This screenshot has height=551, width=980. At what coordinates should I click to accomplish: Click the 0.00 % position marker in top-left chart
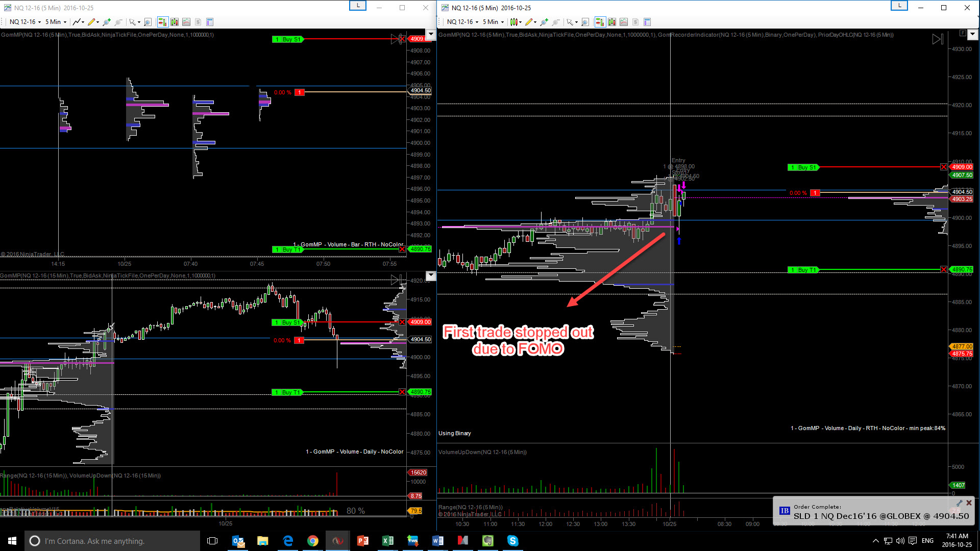pyautogui.click(x=289, y=92)
